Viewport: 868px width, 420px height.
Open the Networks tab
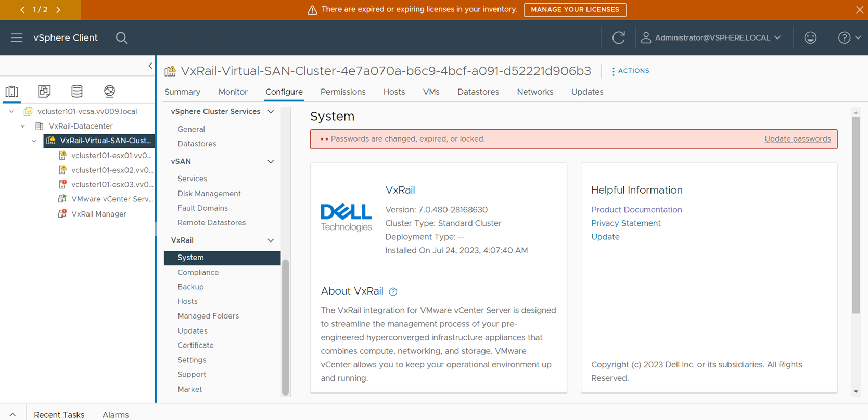click(535, 92)
